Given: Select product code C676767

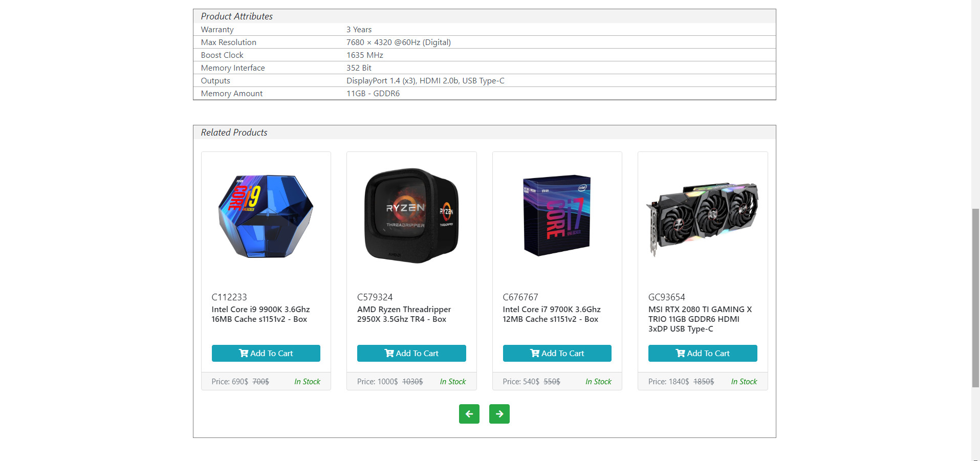Looking at the screenshot, I should (520, 297).
